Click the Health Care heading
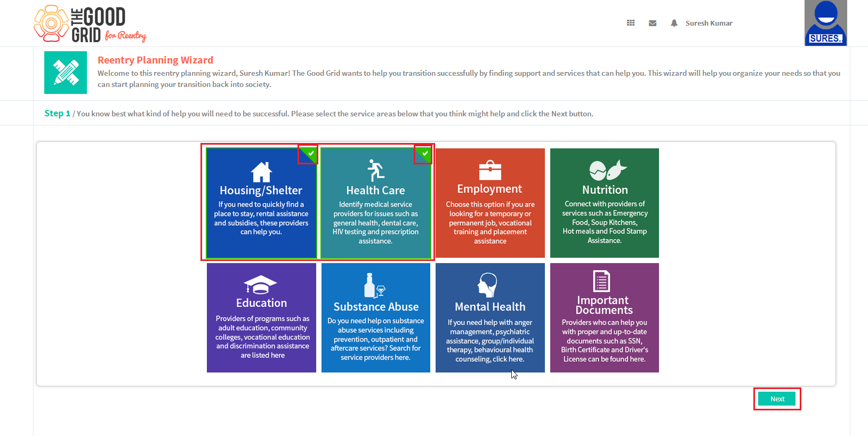The image size is (868, 436). 375,191
